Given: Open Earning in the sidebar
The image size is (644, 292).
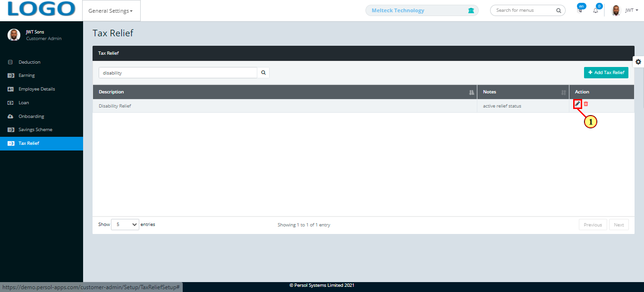Looking at the screenshot, I should [42, 75].
